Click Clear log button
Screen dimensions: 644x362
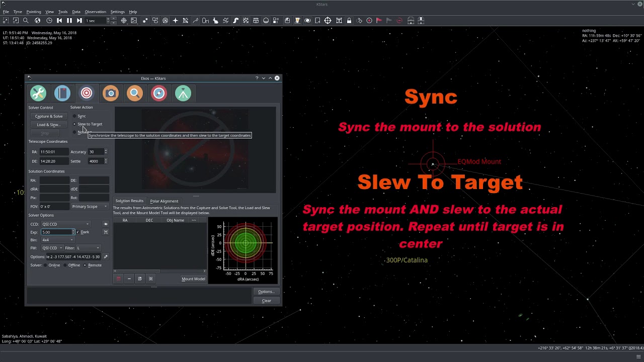pos(266,301)
